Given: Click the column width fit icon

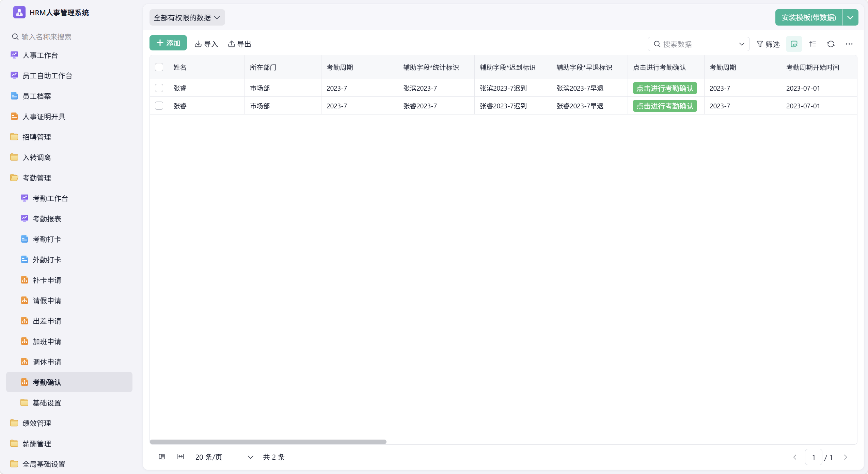Looking at the screenshot, I should click(x=180, y=457).
